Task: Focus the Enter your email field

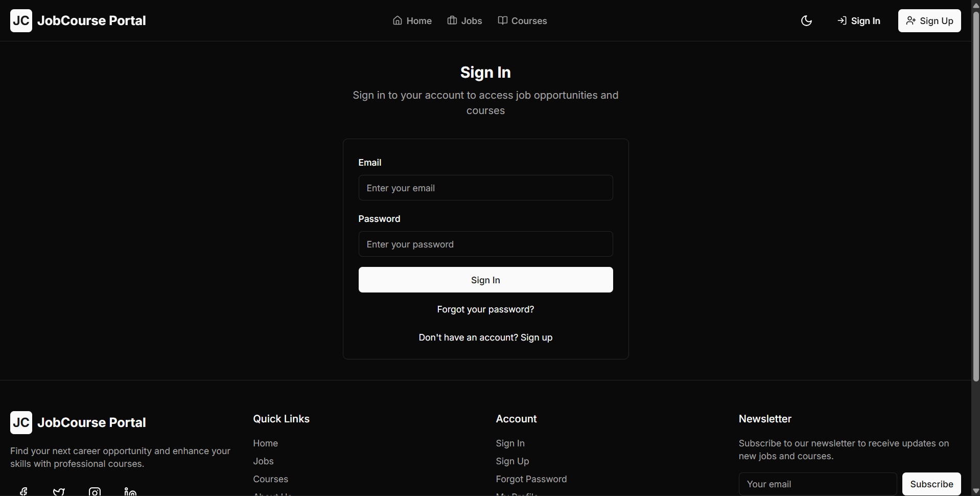Action: pyautogui.click(x=485, y=188)
